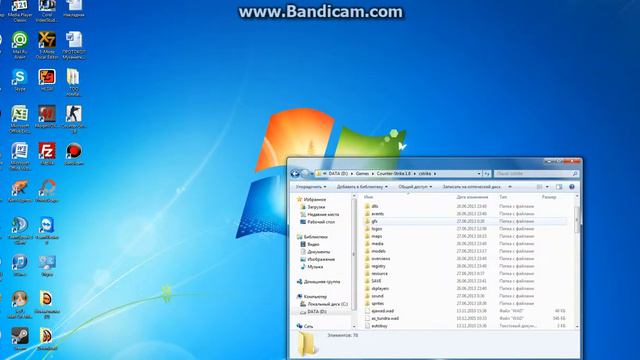Open Bandicam desktop shortcut
The image size is (640, 360).
click(x=74, y=153)
